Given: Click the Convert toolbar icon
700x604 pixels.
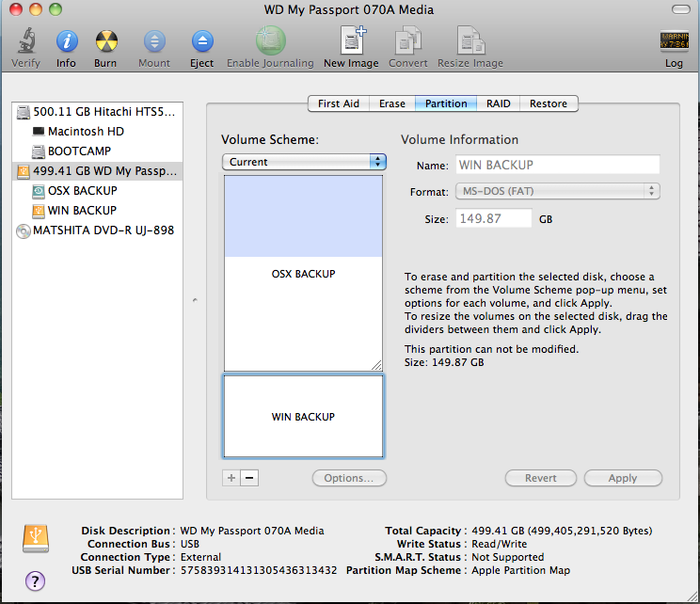Looking at the screenshot, I should [408, 40].
